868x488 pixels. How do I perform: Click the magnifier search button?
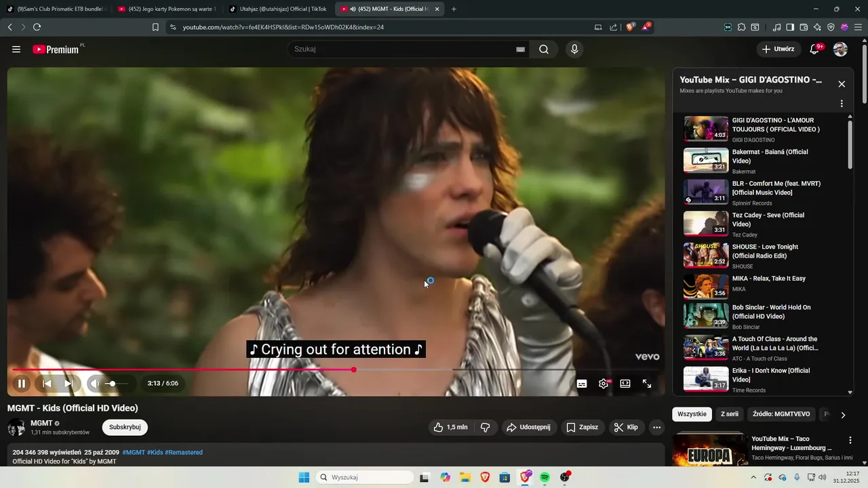coord(544,49)
